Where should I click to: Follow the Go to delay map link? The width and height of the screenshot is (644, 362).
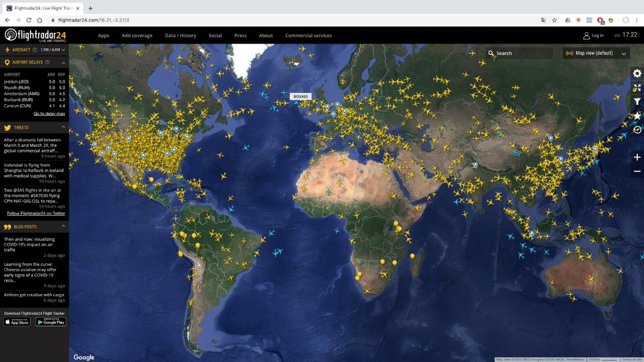pyautogui.click(x=49, y=114)
